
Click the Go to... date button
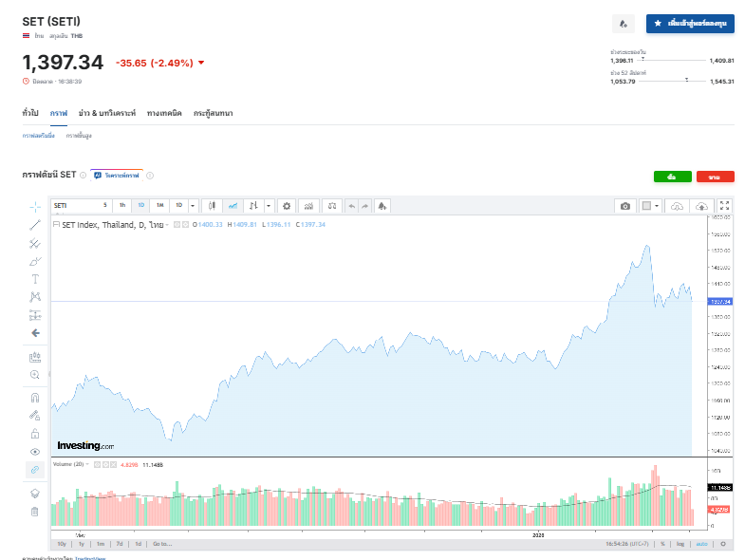[x=162, y=544]
